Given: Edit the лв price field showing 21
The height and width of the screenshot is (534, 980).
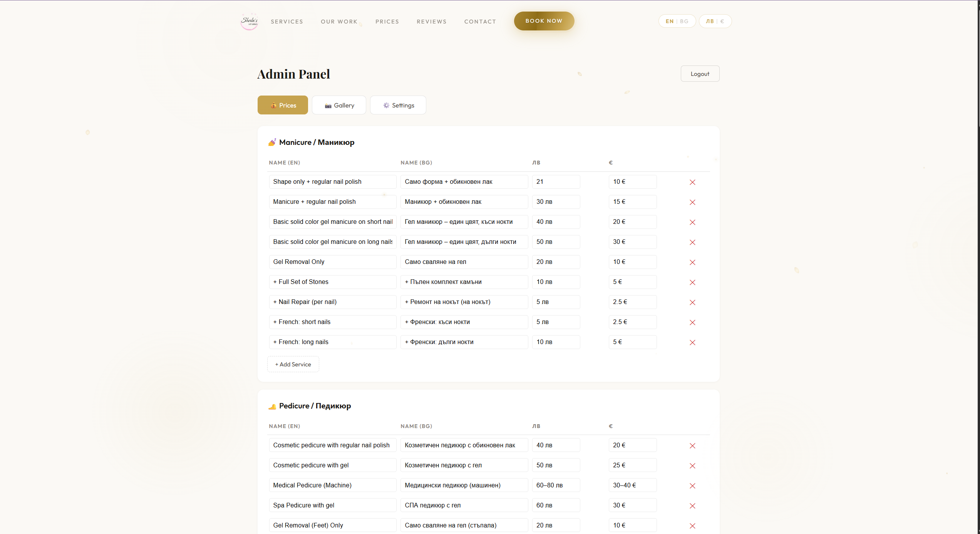Looking at the screenshot, I should click(556, 182).
